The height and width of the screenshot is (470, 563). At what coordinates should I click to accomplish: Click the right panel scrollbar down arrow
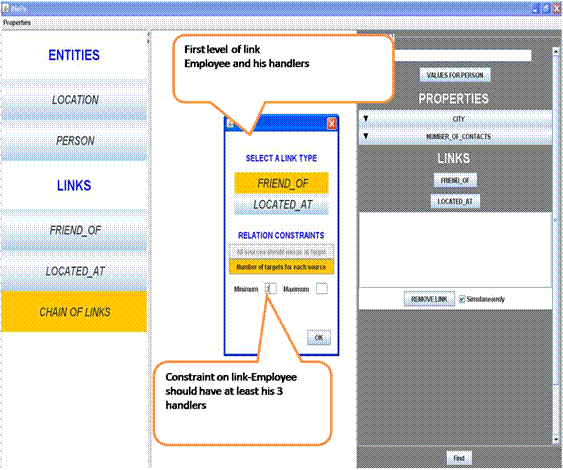pyautogui.click(x=555, y=440)
